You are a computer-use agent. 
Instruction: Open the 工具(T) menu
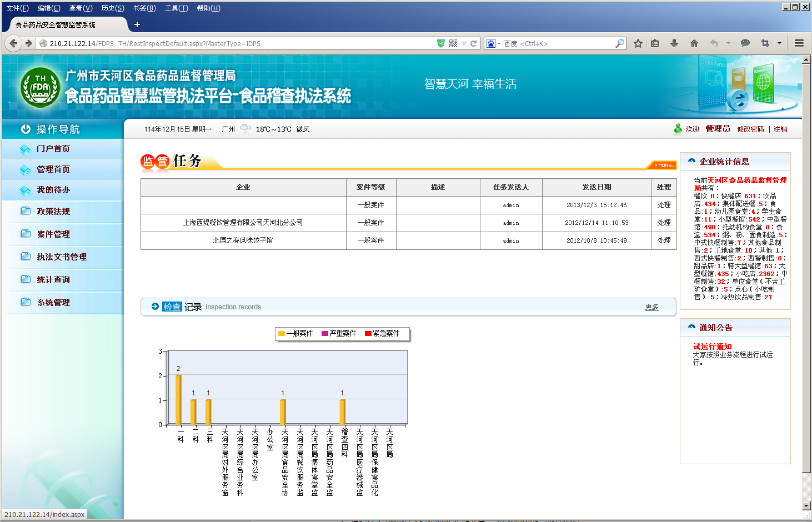[x=176, y=8]
